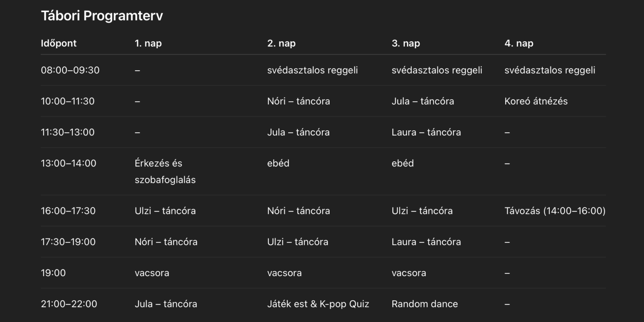
Task: Select the "Távozás (14:00–16:00)" cell
Action: coord(555,211)
